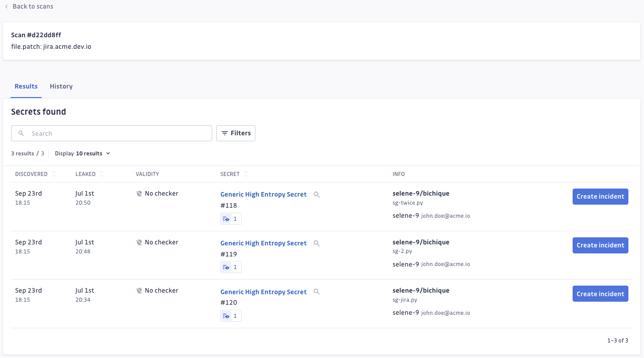
Task: Click magnifier icon beside secret #119
Action: (x=317, y=243)
